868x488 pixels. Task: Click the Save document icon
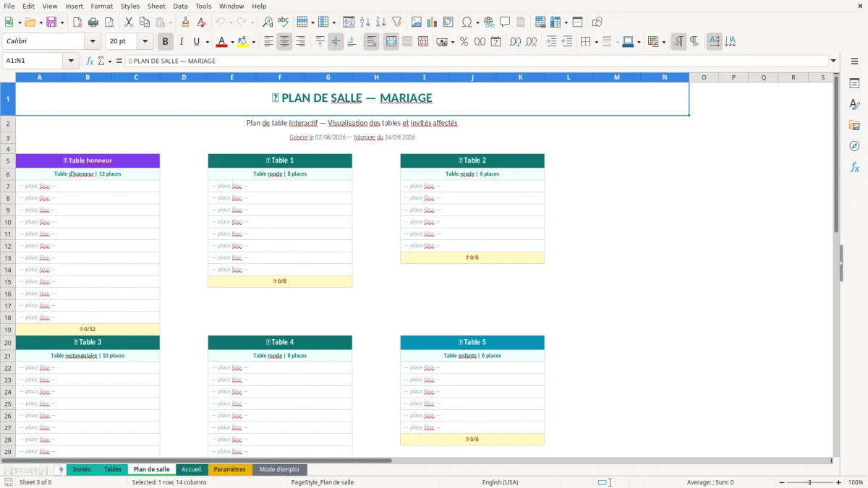tap(51, 22)
